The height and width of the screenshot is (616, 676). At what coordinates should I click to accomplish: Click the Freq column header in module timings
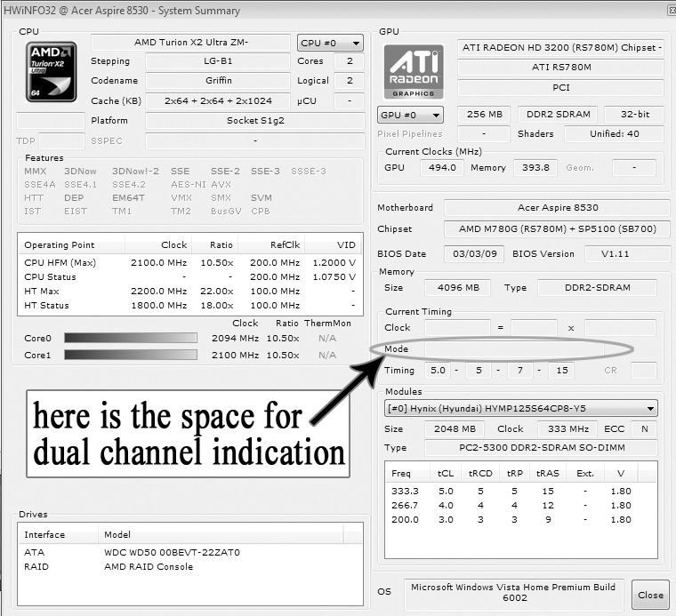click(x=408, y=474)
